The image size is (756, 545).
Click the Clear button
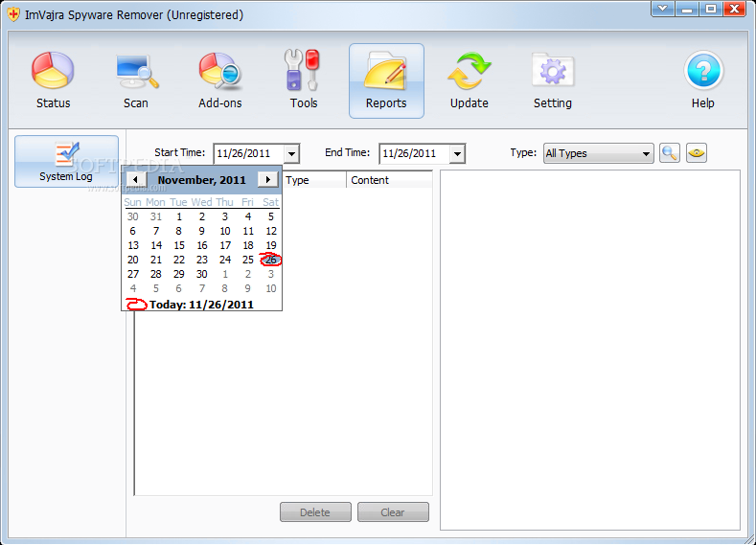(393, 512)
